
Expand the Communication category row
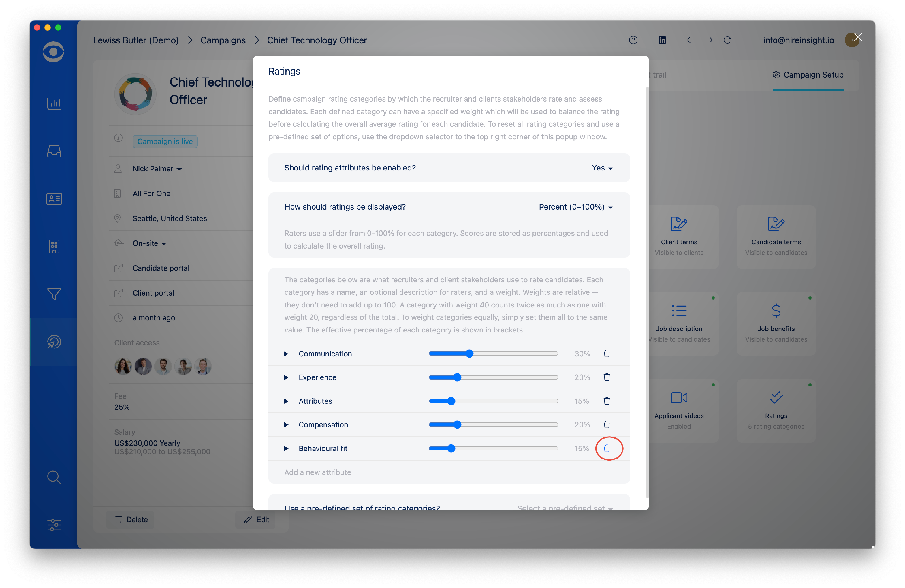286,354
